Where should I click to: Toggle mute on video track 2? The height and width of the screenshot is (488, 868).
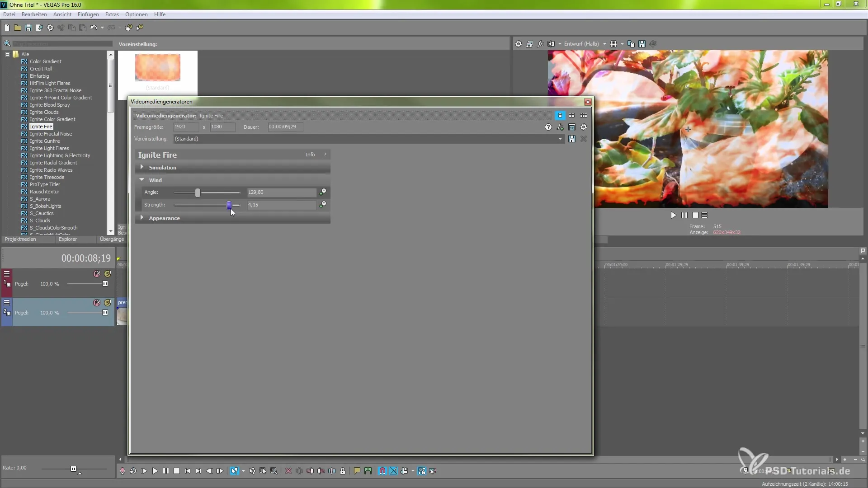coord(97,303)
